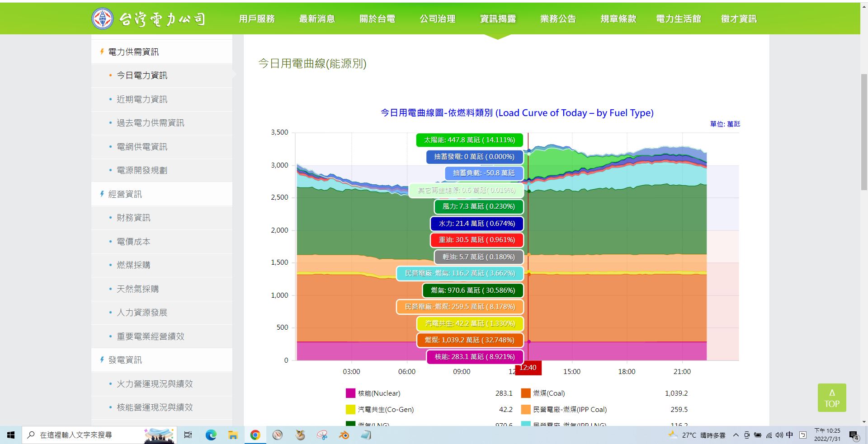
Task: Open the notification center with 4 alerts
Action: (854, 435)
